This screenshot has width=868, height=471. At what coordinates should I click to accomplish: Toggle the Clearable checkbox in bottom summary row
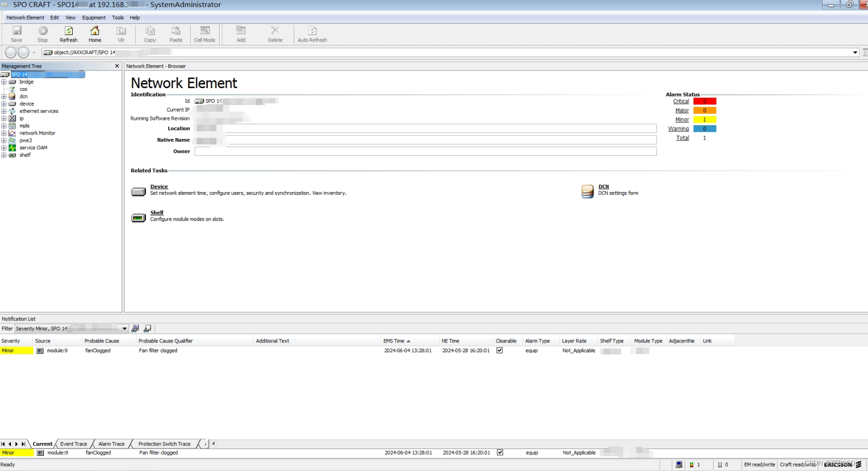pyautogui.click(x=500, y=452)
